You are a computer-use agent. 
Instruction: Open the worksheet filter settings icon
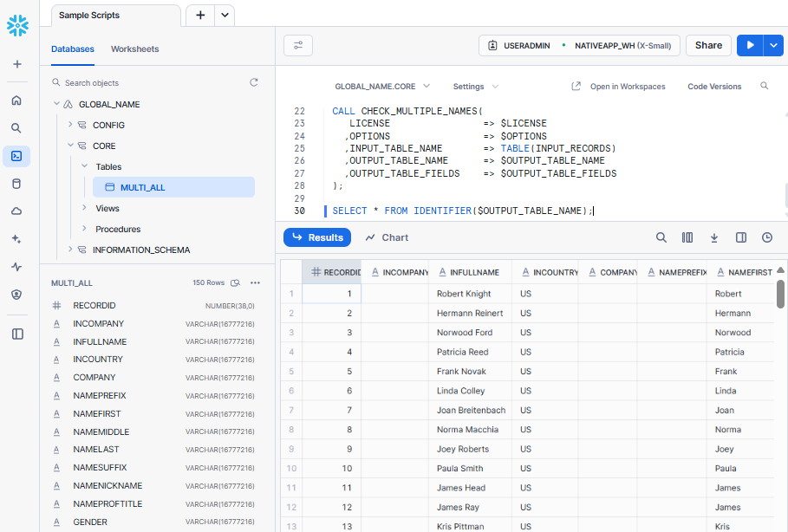[298, 46]
